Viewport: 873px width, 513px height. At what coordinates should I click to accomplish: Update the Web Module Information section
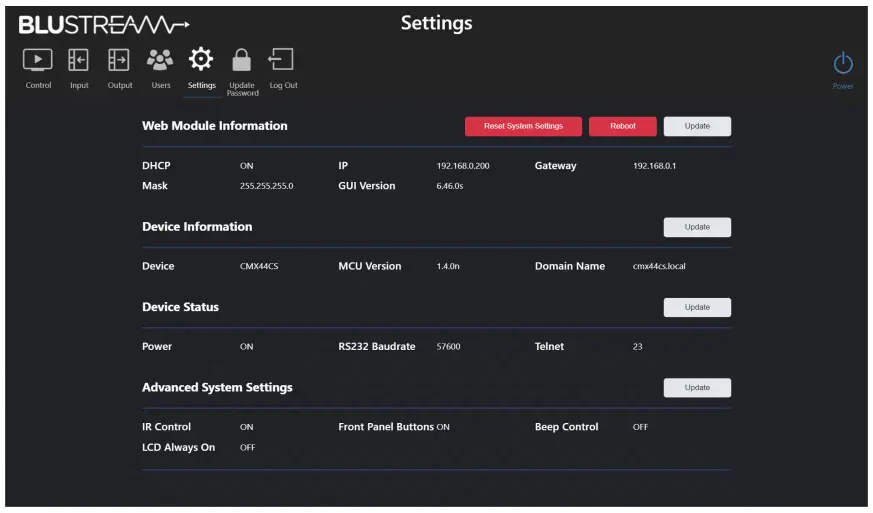(x=697, y=126)
